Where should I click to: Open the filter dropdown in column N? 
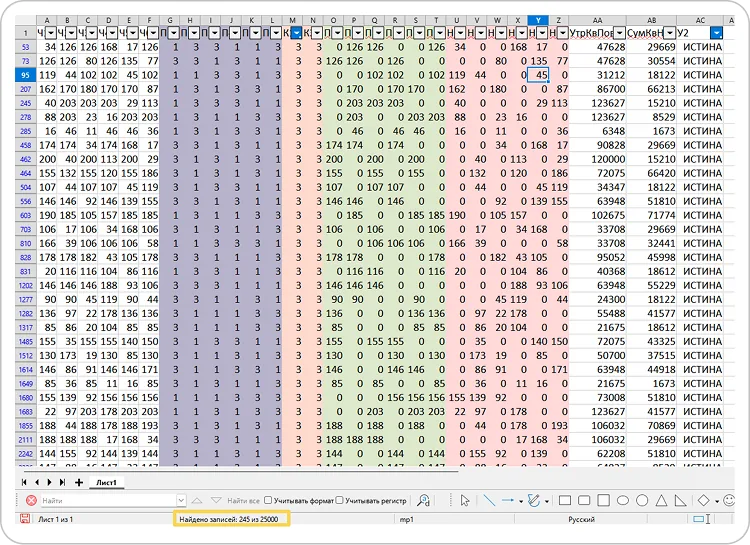tap(317, 33)
